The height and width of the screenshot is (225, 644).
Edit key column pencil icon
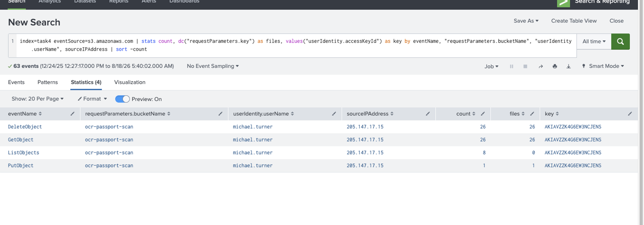(630, 114)
